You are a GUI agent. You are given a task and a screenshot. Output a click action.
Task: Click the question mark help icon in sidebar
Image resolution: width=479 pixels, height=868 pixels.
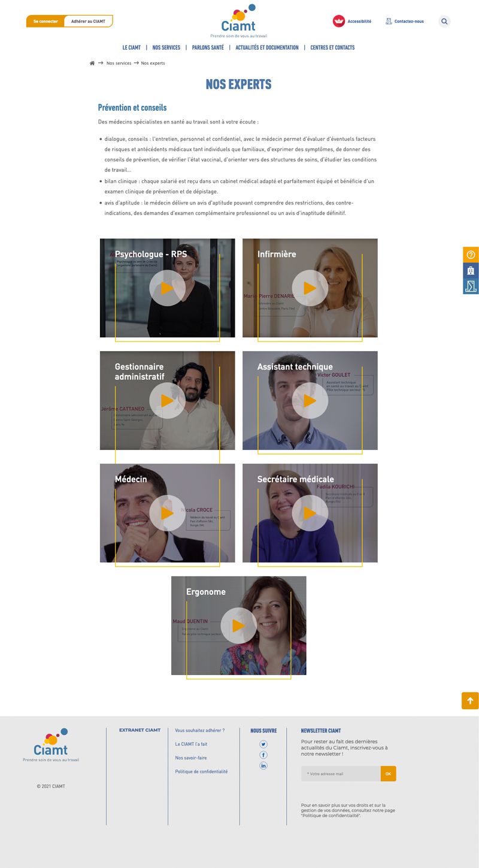[x=471, y=255]
